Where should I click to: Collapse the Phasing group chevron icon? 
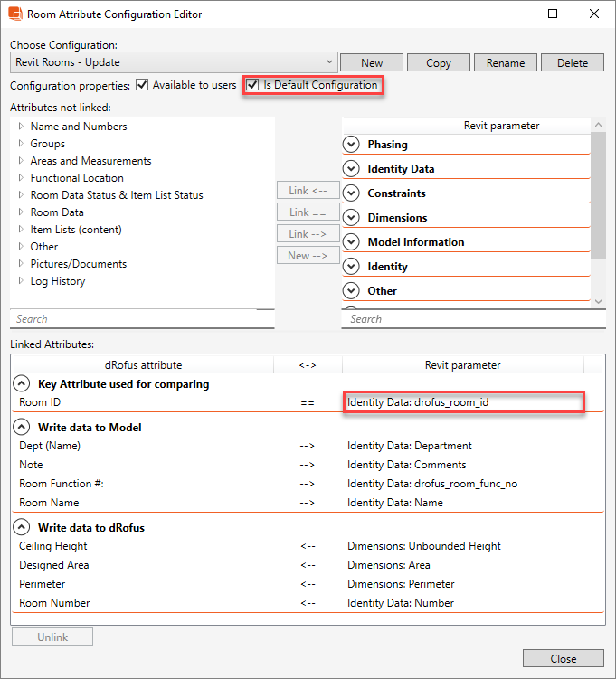click(352, 145)
